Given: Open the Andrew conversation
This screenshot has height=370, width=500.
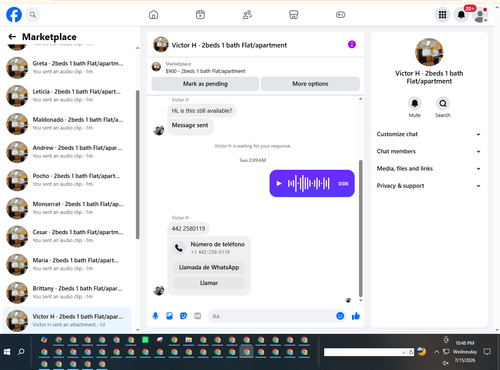Looking at the screenshot, I should (x=67, y=152).
